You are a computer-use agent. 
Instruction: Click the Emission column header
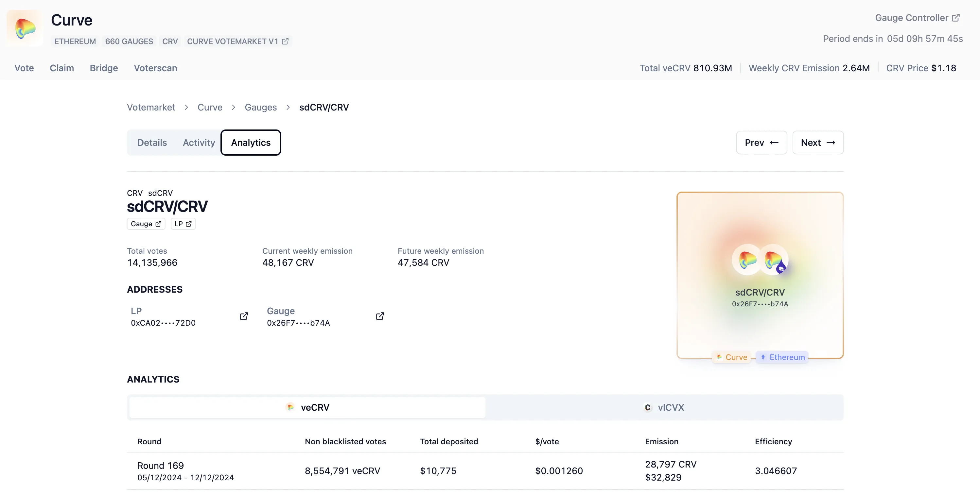662,441
